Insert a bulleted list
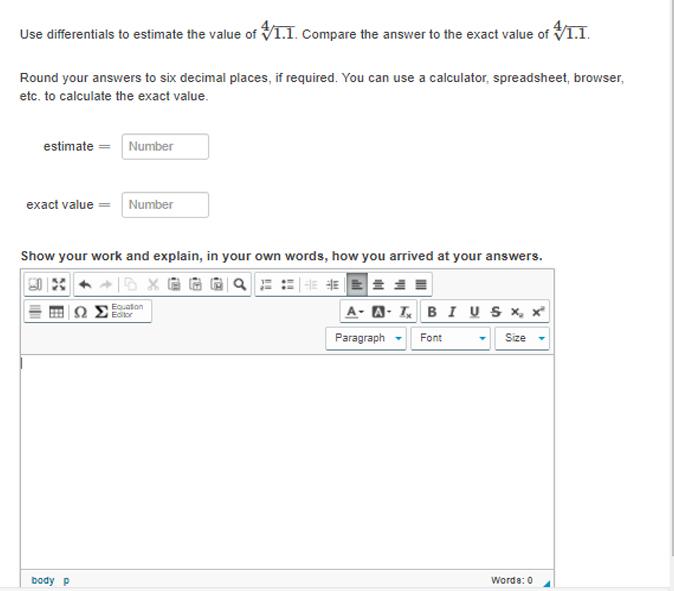 (288, 285)
